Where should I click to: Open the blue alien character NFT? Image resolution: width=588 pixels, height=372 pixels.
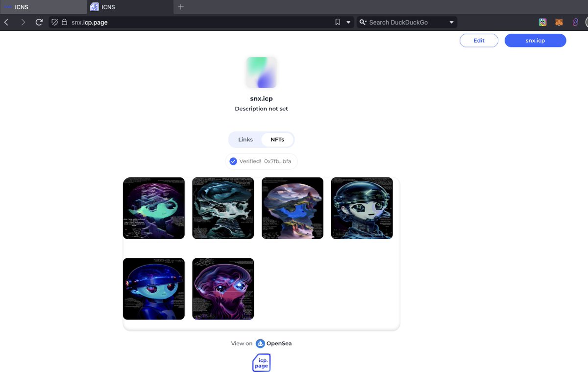[154, 289]
